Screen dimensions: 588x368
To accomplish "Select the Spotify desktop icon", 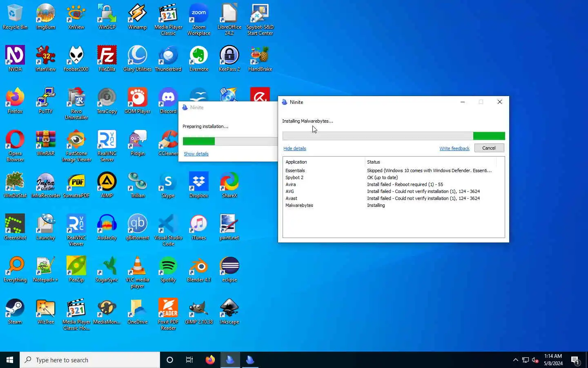I will tap(168, 269).
